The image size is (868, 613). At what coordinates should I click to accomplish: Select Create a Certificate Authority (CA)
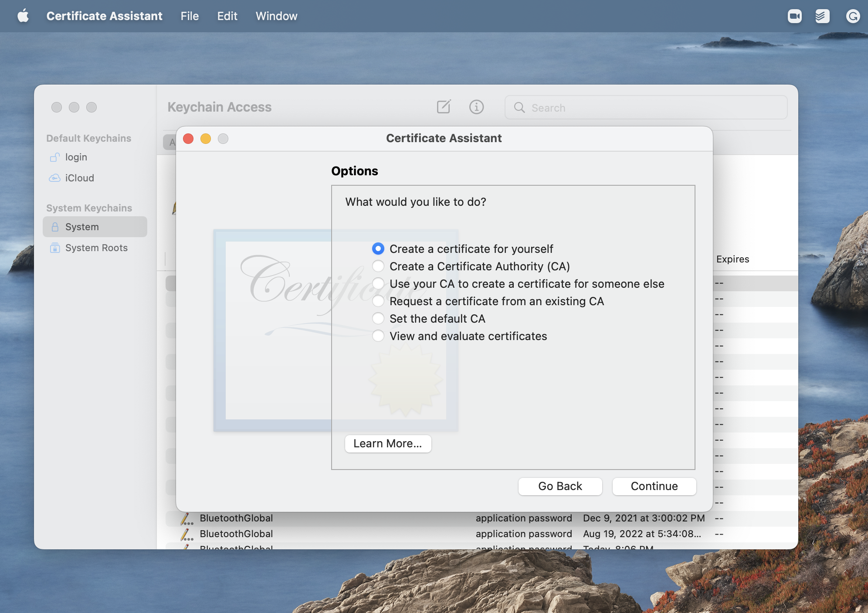click(378, 266)
